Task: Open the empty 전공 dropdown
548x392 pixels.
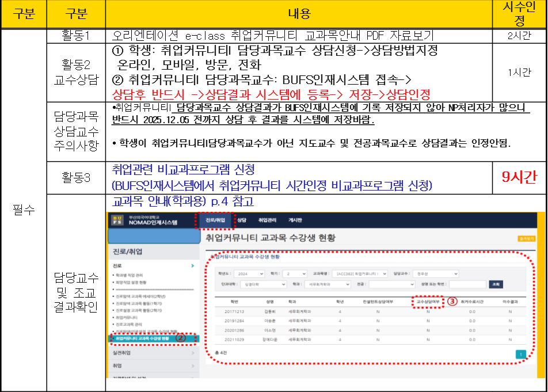Action: (x=392, y=284)
